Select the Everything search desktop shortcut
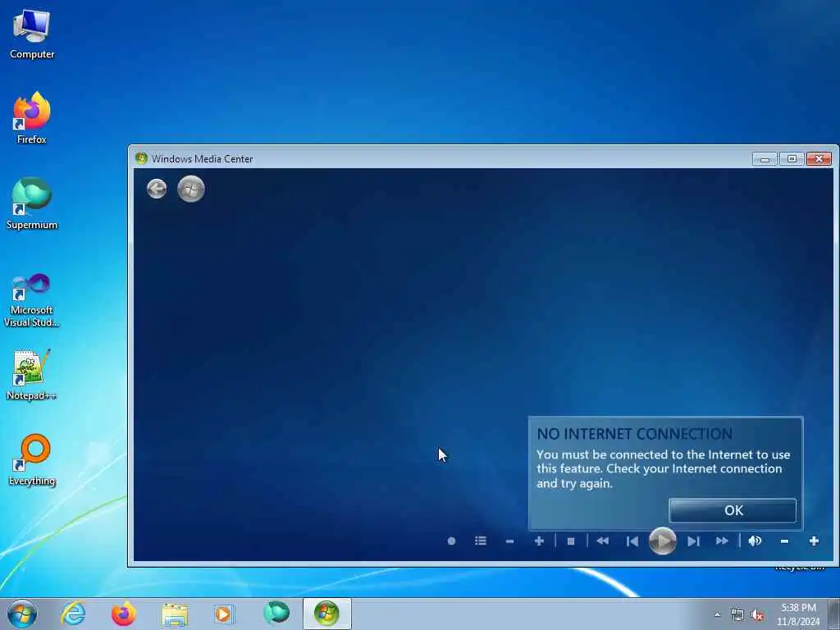Viewport: 840px width, 630px height. coord(32,459)
